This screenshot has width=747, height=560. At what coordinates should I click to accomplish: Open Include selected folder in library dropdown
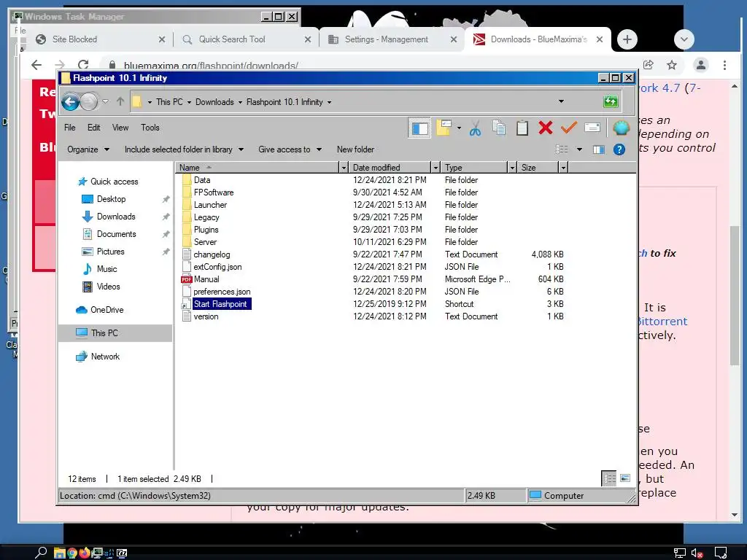tap(184, 149)
